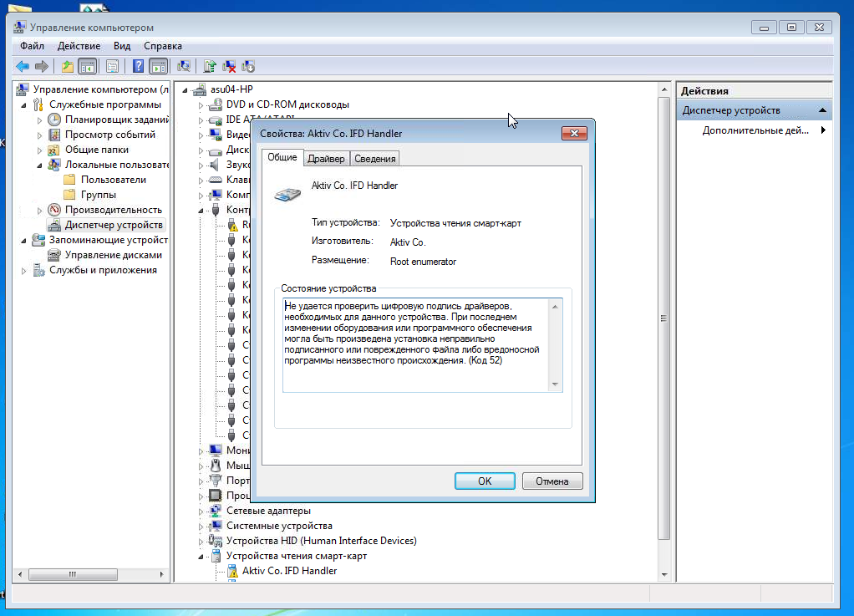Image resolution: width=854 pixels, height=616 pixels.
Task: Select Управление дисками in the tree
Action: (114, 255)
